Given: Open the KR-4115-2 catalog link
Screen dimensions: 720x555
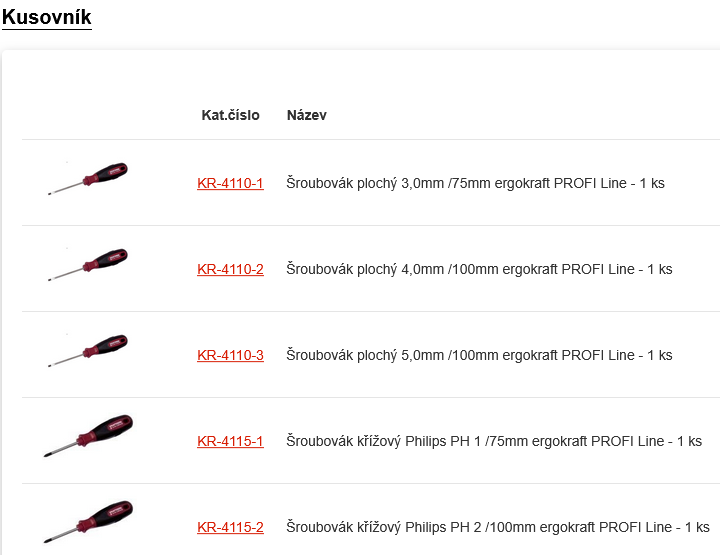Looking at the screenshot, I should coord(230,528).
